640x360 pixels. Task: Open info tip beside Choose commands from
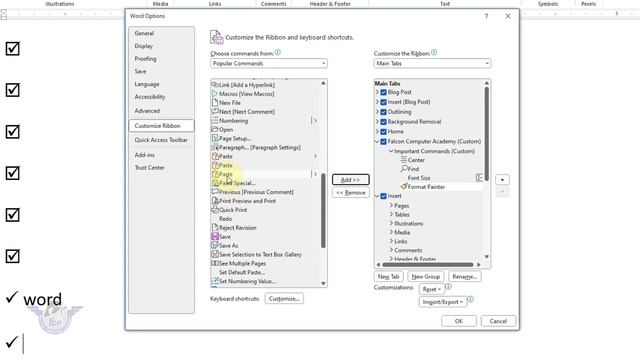click(x=278, y=52)
